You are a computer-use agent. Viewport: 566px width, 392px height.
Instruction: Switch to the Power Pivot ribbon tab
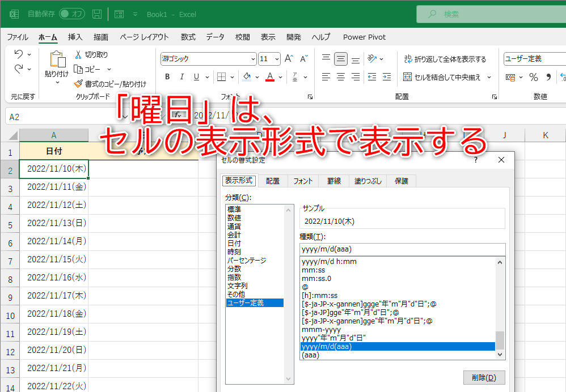pyautogui.click(x=364, y=37)
